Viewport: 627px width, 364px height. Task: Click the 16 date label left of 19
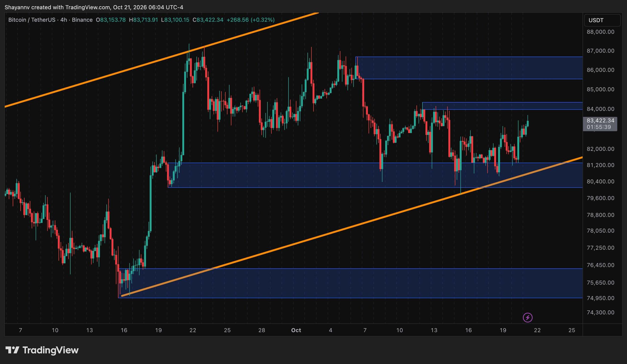pos(124,330)
